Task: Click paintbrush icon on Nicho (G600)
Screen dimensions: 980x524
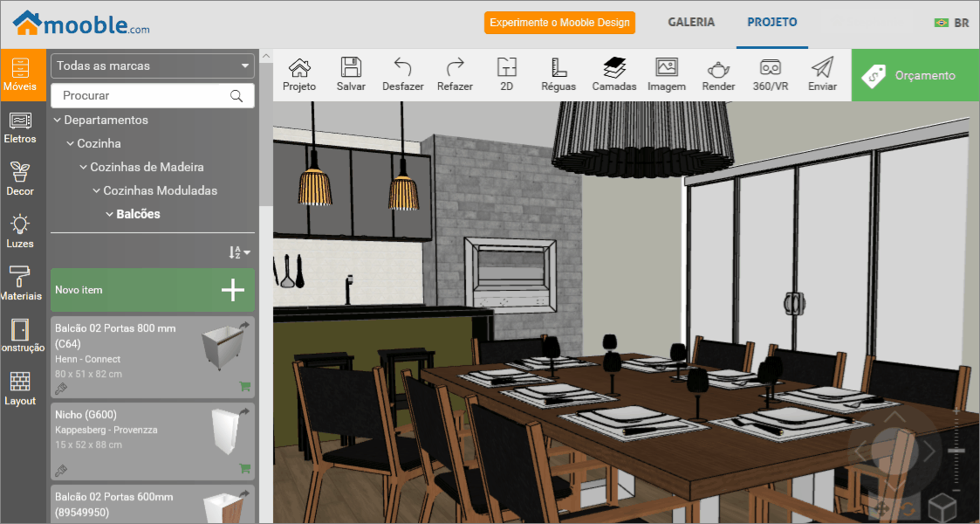Action: pyautogui.click(x=60, y=470)
